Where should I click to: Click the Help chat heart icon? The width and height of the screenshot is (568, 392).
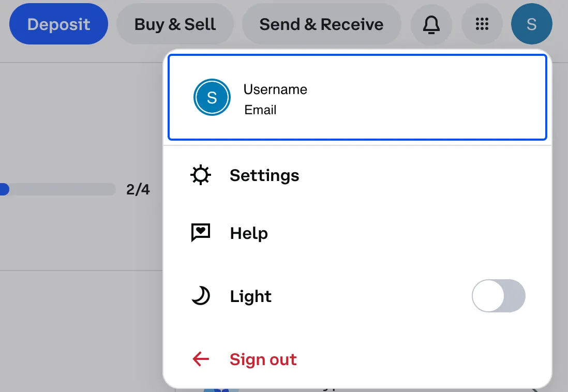point(200,233)
